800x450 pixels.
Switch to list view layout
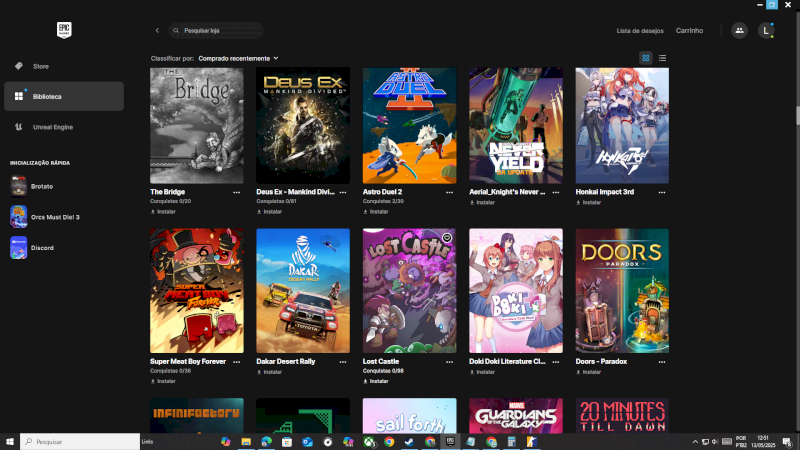[663, 58]
